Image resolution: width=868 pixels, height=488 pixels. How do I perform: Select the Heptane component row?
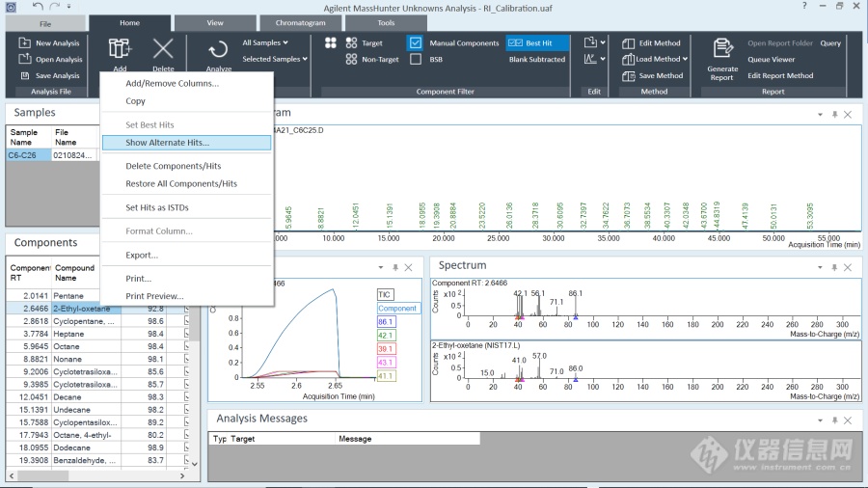tap(97, 334)
